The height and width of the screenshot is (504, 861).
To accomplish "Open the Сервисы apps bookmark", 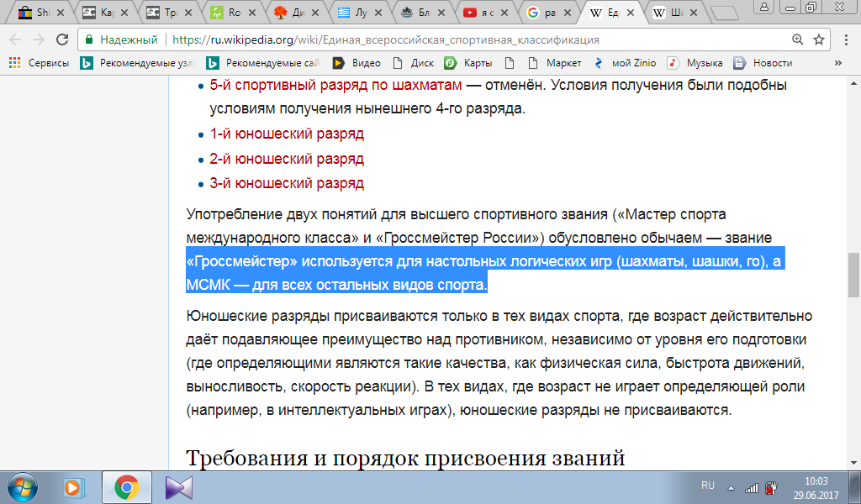I will point(40,63).
